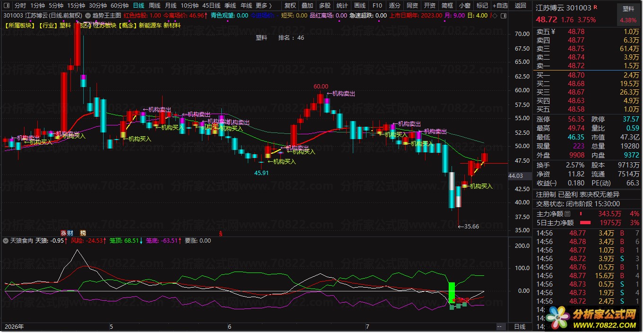Click the 买一 bid price 48.70
Viewport: 644px width, 333px height.
[x=576, y=75]
